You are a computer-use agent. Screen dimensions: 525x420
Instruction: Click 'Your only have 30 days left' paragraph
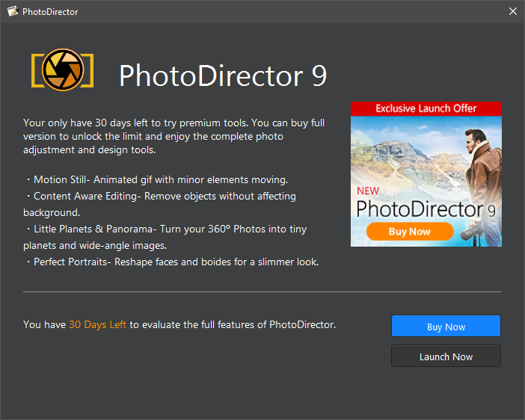tap(174, 136)
